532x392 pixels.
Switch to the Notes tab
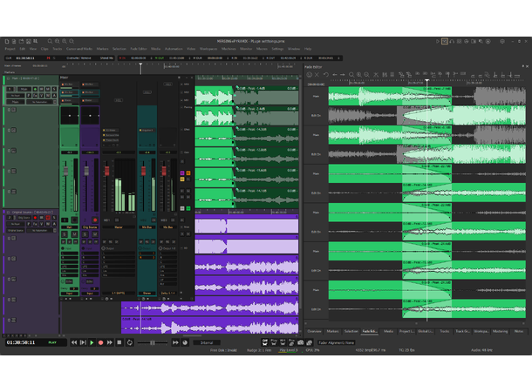click(x=518, y=331)
